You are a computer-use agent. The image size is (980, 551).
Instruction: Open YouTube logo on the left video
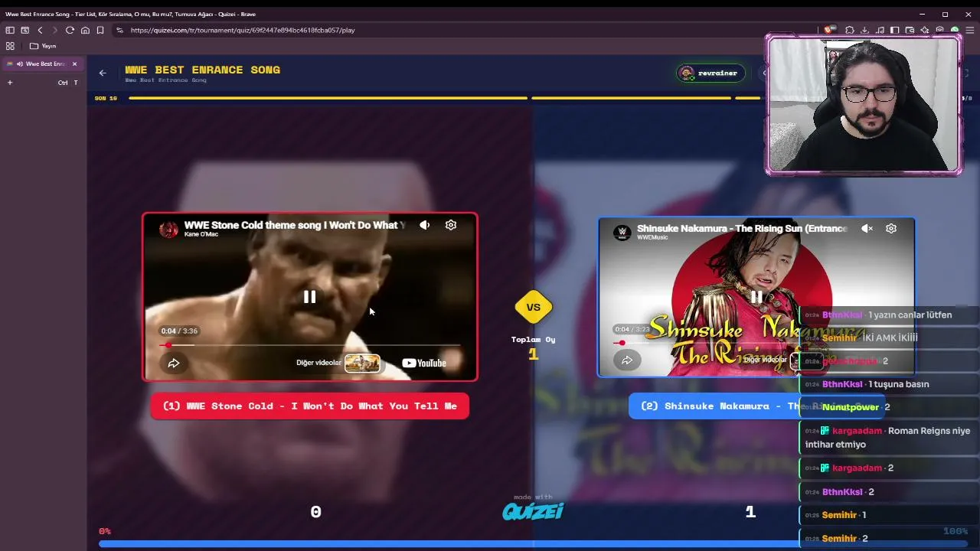pos(424,363)
